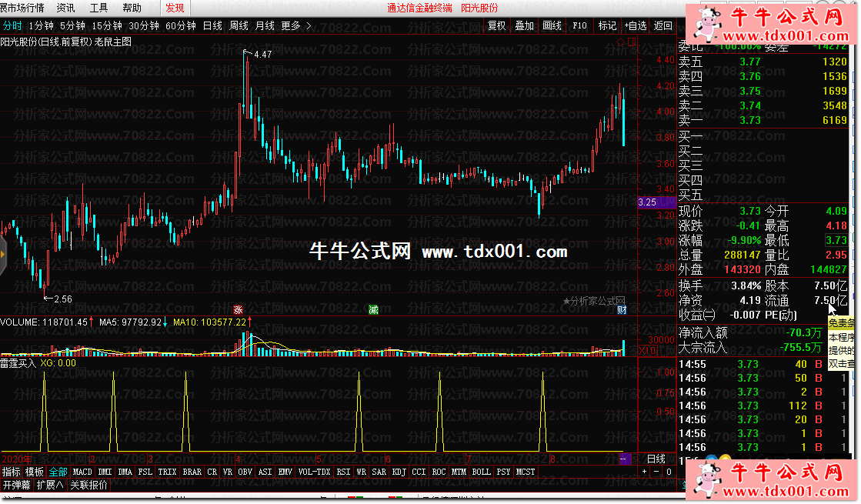Apply the WR indicator
Image resolution: width=861 pixels, height=504 pixels.
(361, 472)
